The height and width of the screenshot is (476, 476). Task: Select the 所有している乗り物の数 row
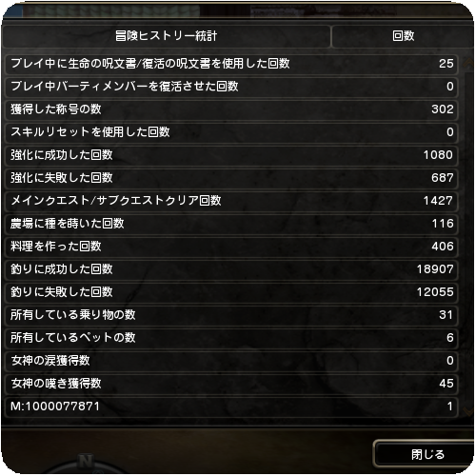pyautogui.click(x=231, y=315)
